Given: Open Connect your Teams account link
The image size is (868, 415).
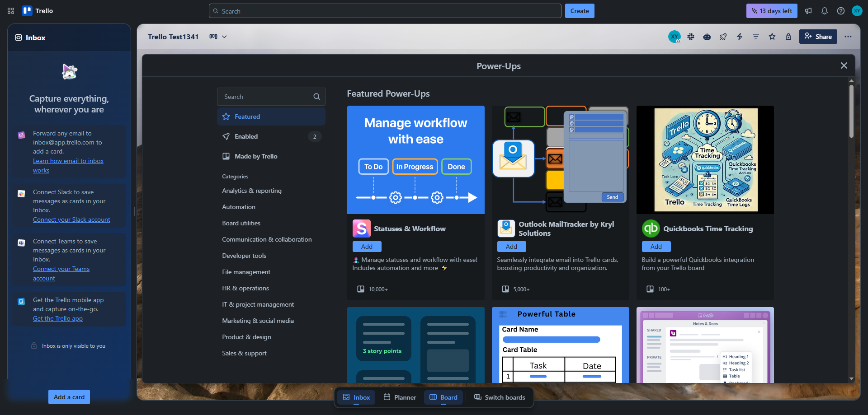Looking at the screenshot, I should coord(61,273).
